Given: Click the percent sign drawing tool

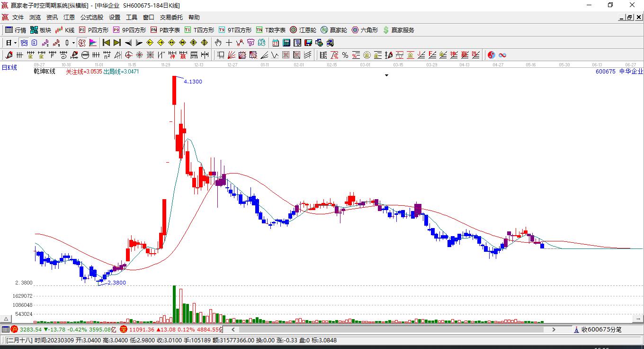Looking at the screenshot, I should pos(345,55).
